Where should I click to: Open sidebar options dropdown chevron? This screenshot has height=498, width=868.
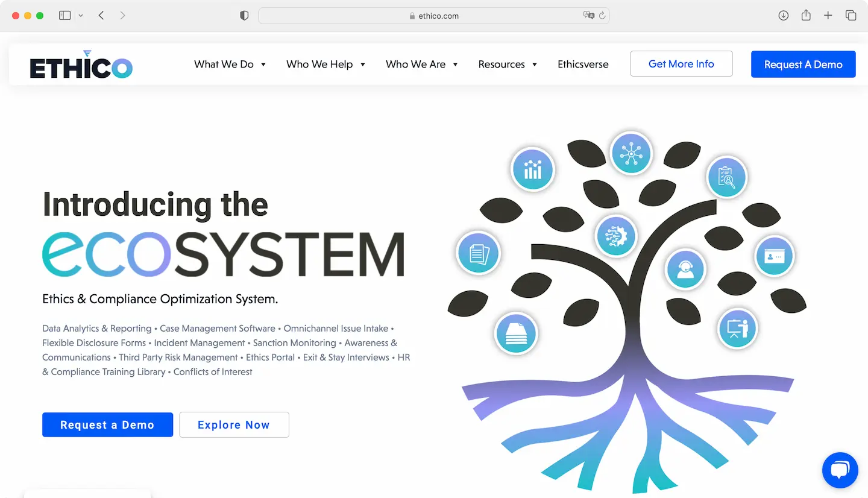click(81, 16)
